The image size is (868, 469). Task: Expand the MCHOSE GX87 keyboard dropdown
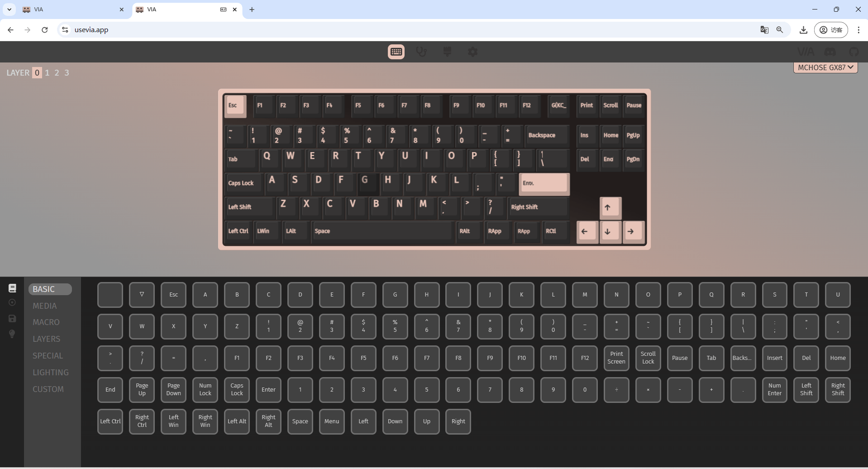click(x=825, y=67)
